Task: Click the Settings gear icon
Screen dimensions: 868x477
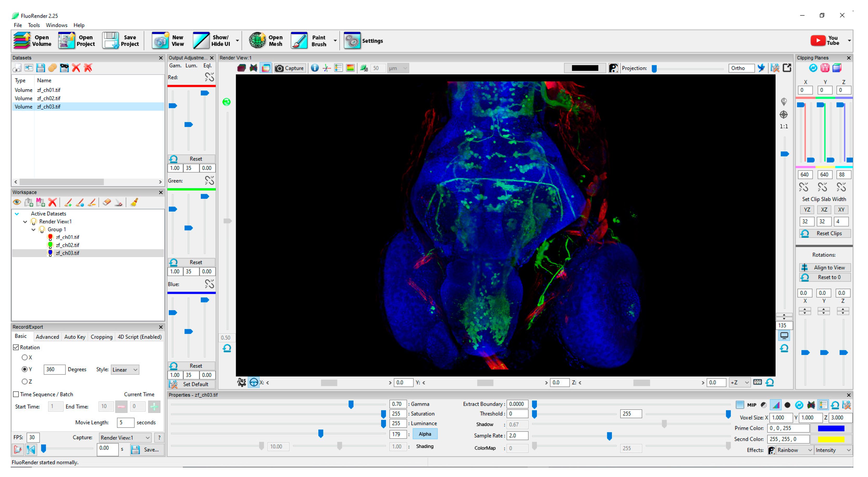Action: 352,41
